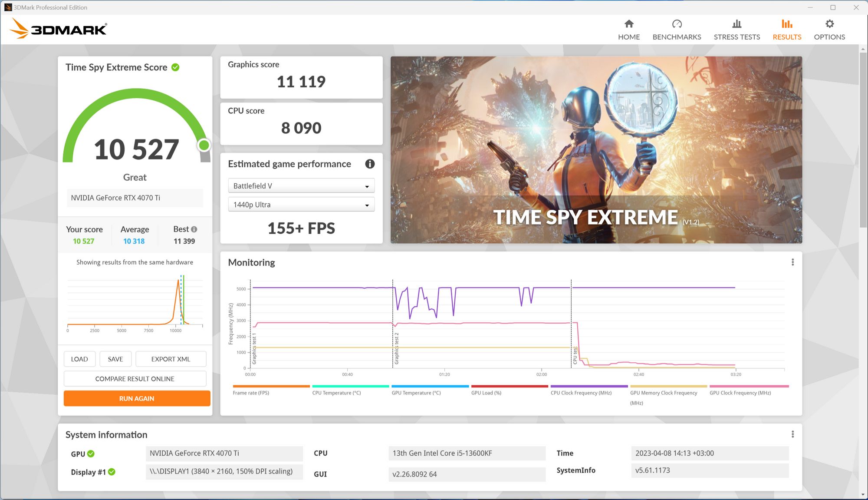This screenshot has height=500, width=868.
Task: Click the SAVE result button
Action: point(115,359)
